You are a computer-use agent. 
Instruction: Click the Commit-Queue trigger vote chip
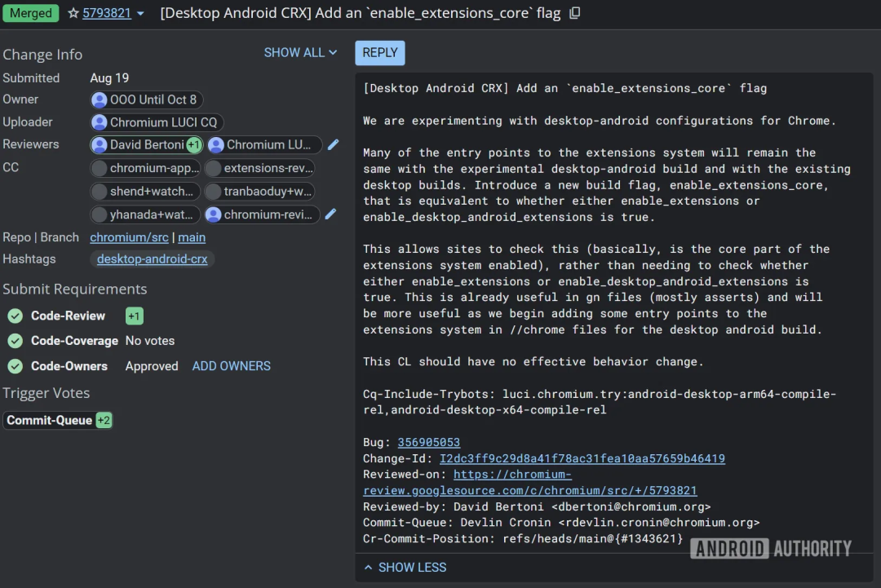point(58,420)
